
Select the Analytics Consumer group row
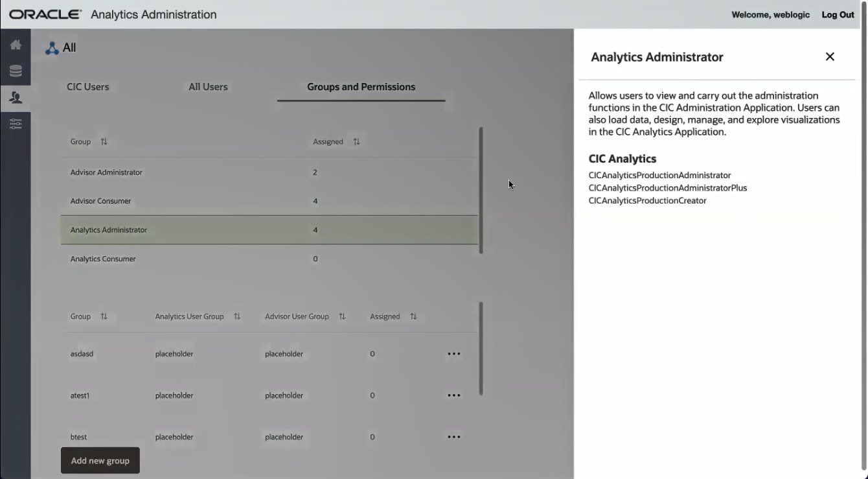[269, 259]
